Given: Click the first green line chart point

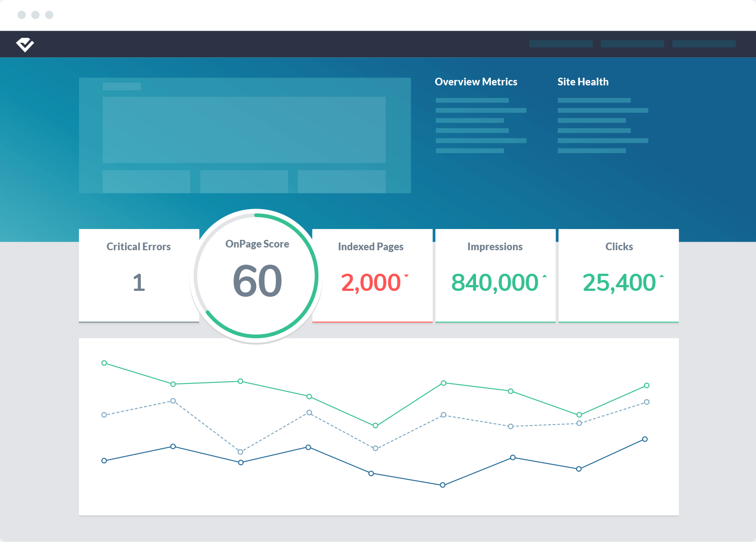Looking at the screenshot, I should click(104, 363).
